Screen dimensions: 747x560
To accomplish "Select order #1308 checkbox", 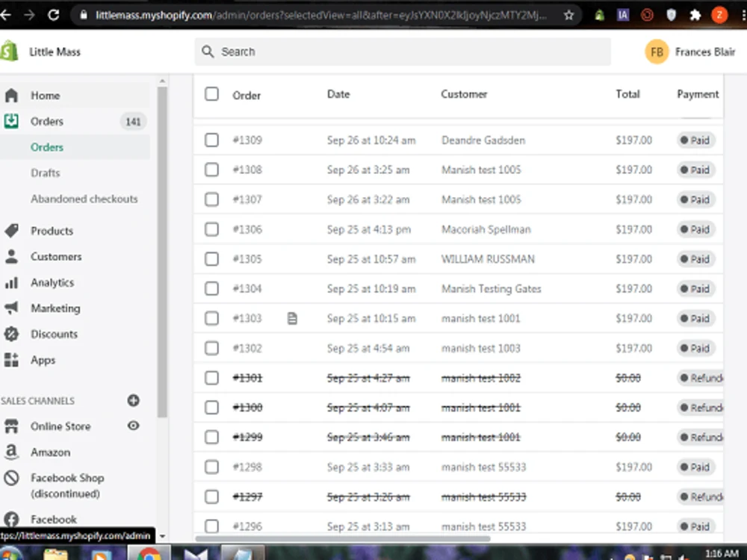I will point(211,169).
